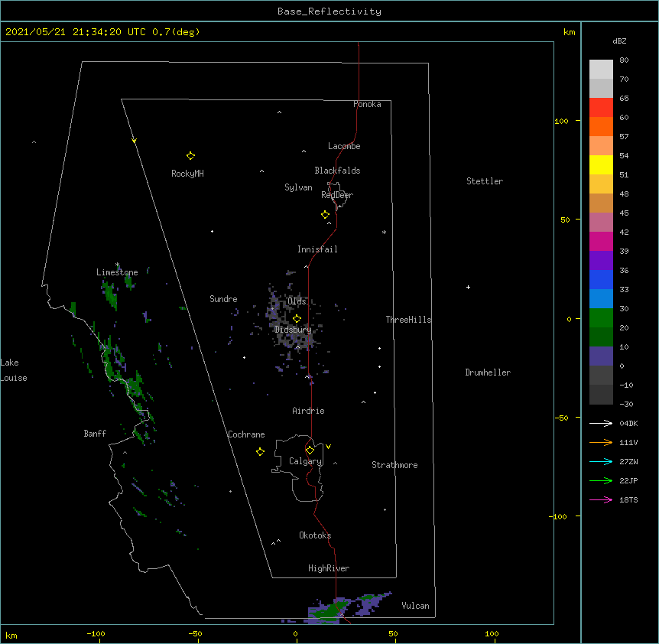Click the orange 111V arrow legend icon

click(x=601, y=442)
